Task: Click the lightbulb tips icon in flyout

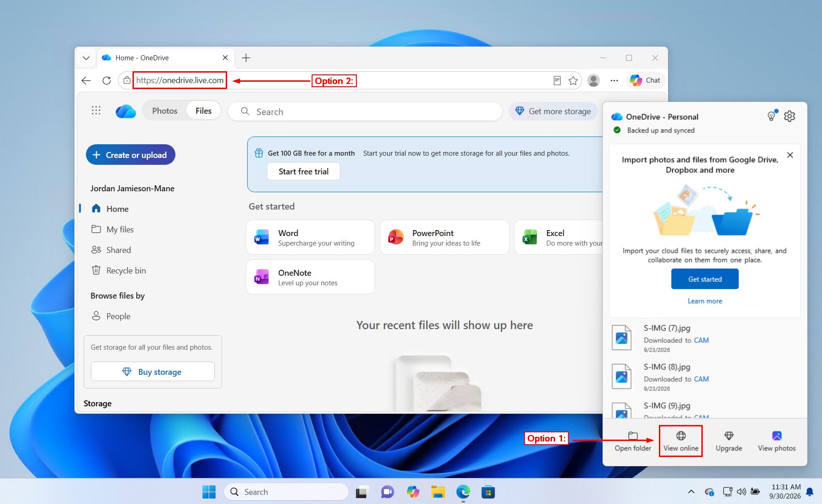Action: point(772,116)
